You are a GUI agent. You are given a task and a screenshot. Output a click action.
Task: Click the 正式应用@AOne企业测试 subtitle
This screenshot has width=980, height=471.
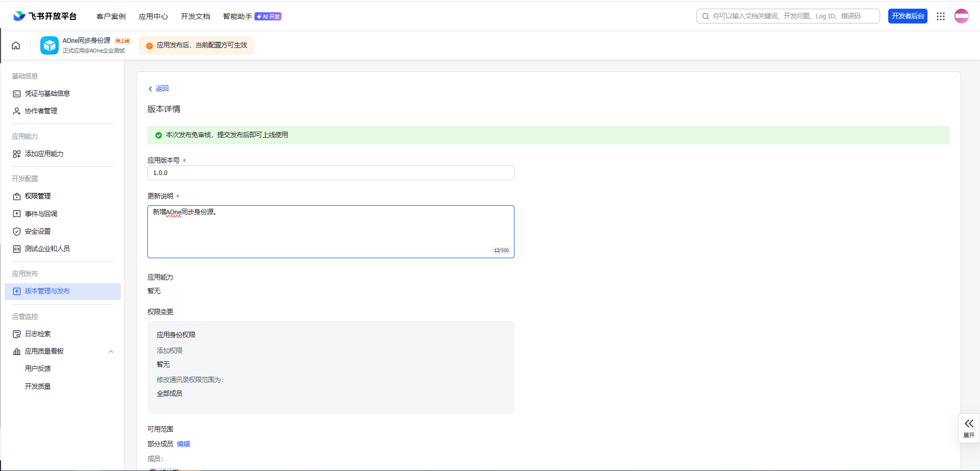[x=94, y=51]
